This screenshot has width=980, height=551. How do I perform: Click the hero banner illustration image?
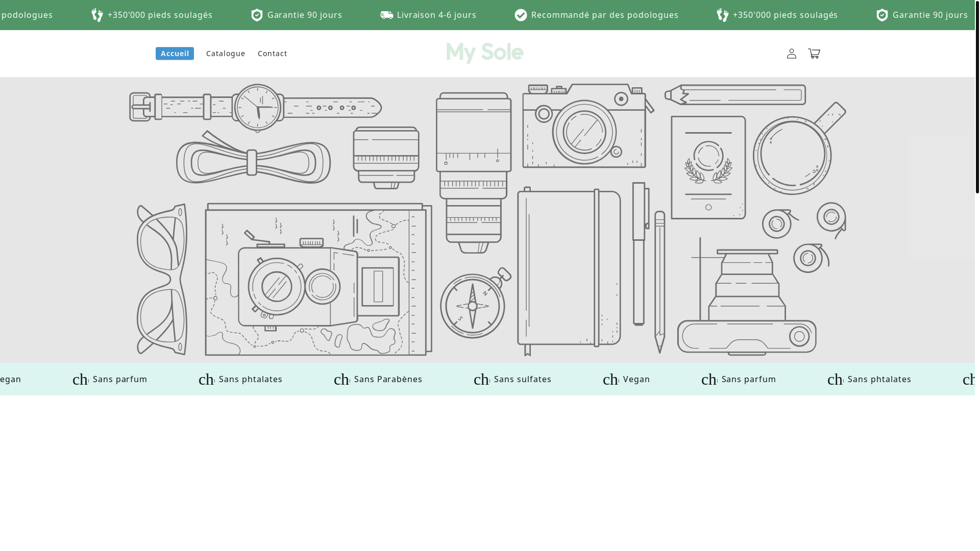point(487,219)
